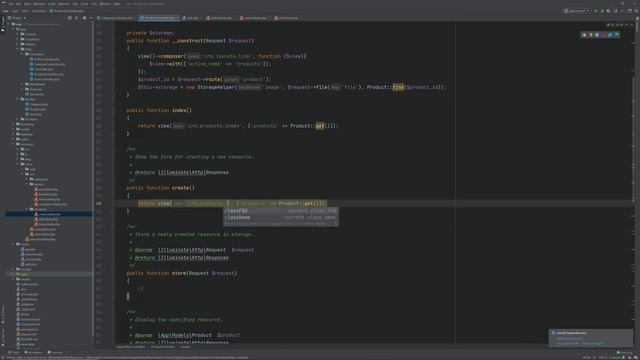The image size is (640, 360).
Task: Open in Internet Explorer via fifth browser icon
Action: coord(610,35)
